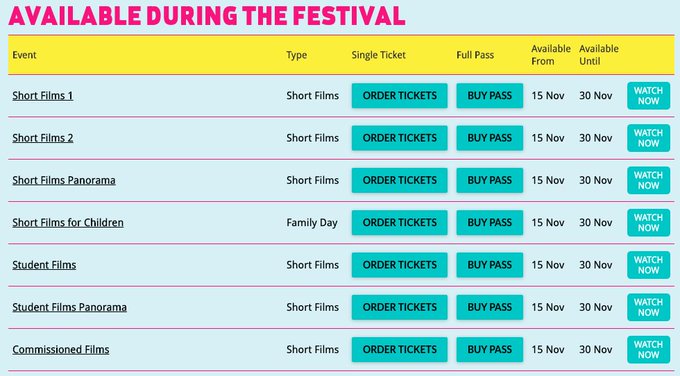Screen dimensions: 680x376
Task: Buy pass in Commissioned Films row
Action: [x=490, y=349]
